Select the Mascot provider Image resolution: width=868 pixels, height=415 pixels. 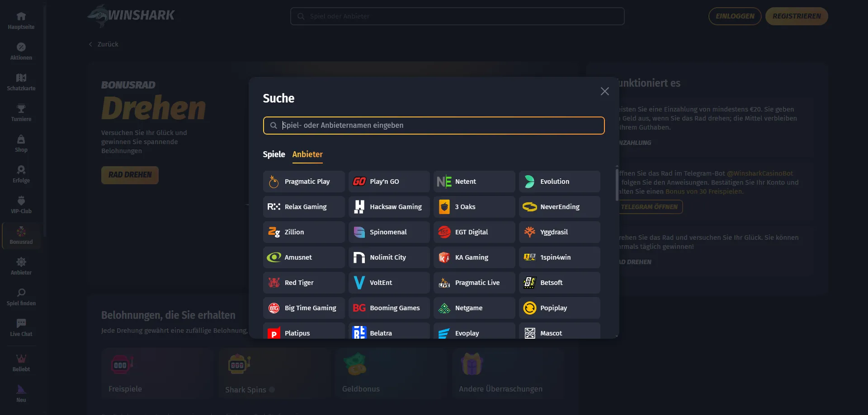[560, 331]
